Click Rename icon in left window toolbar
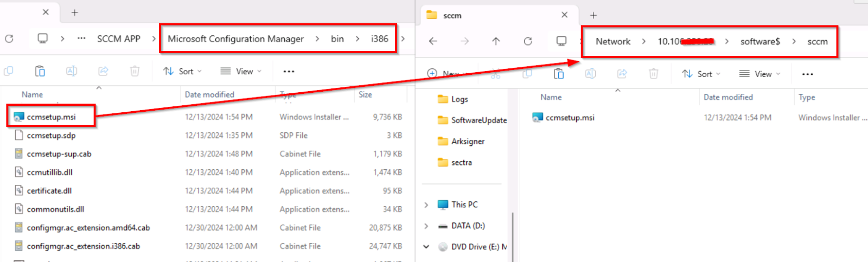This screenshot has height=262, width=868. coord(71,71)
